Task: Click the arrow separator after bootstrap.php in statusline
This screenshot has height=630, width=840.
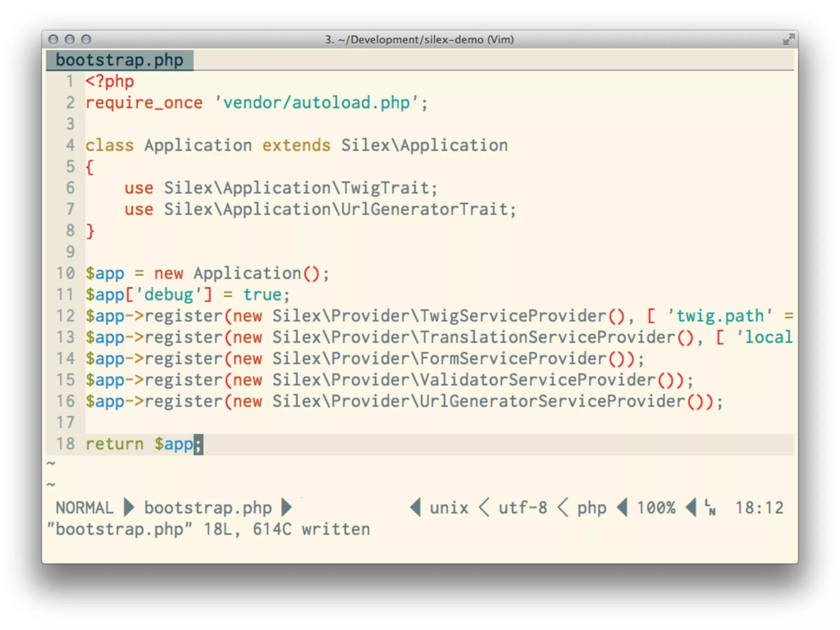Action: click(287, 507)
